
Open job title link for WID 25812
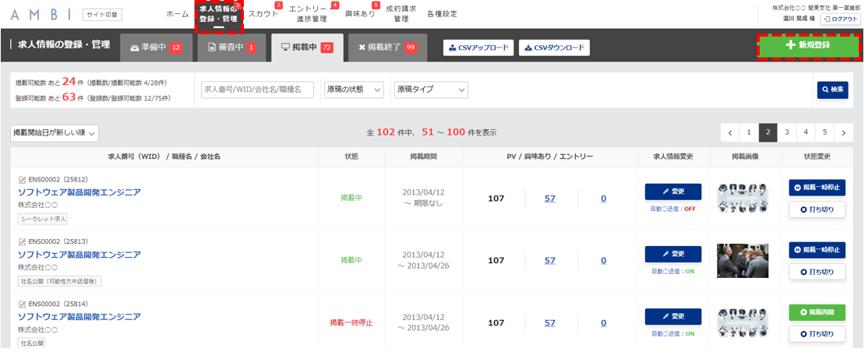point(79,192)
